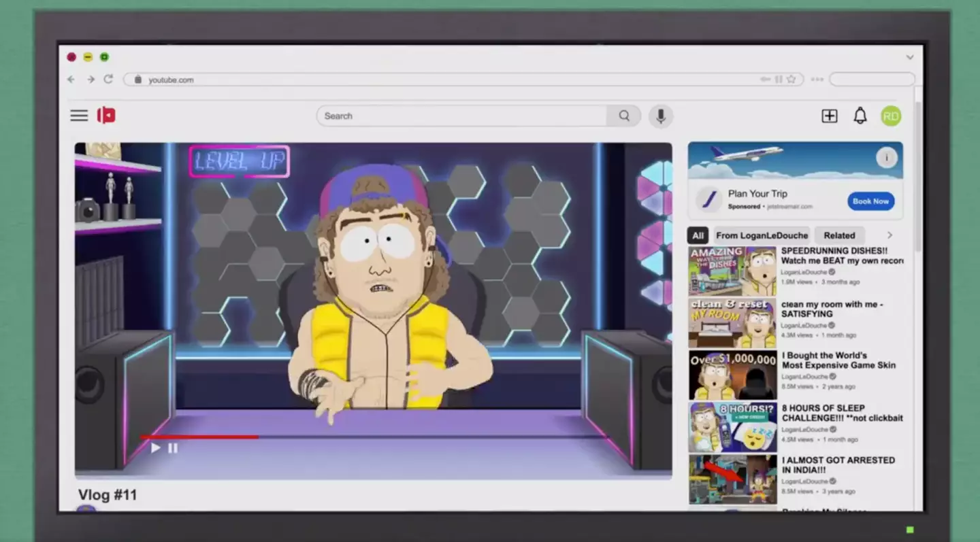Open the clean my room video thumbnail
This screenshot has height=542, width=980.
coord(732,322)
